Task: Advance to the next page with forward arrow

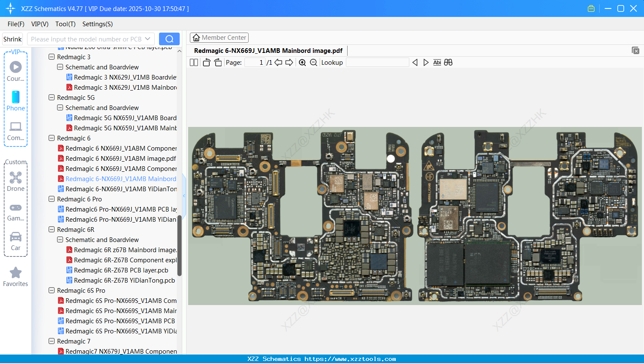Action: 290,62
